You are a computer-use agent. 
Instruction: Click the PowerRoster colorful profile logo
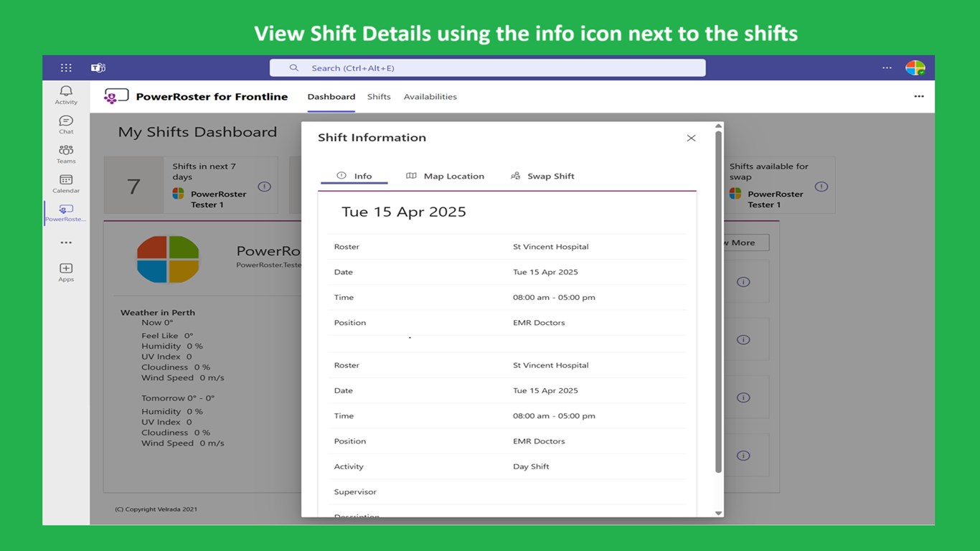pos(168,259)
